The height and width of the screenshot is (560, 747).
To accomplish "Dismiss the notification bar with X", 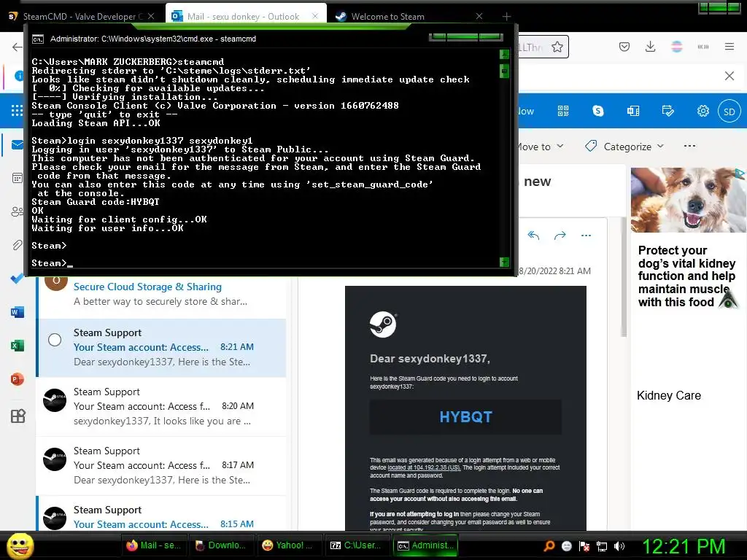I will click(x=729, y=76).
